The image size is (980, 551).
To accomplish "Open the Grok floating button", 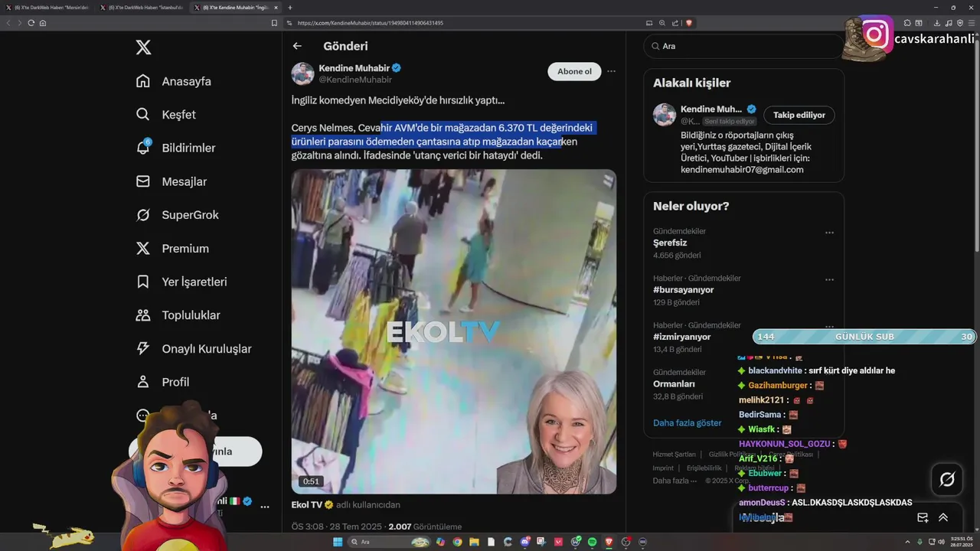I will 947,480.
